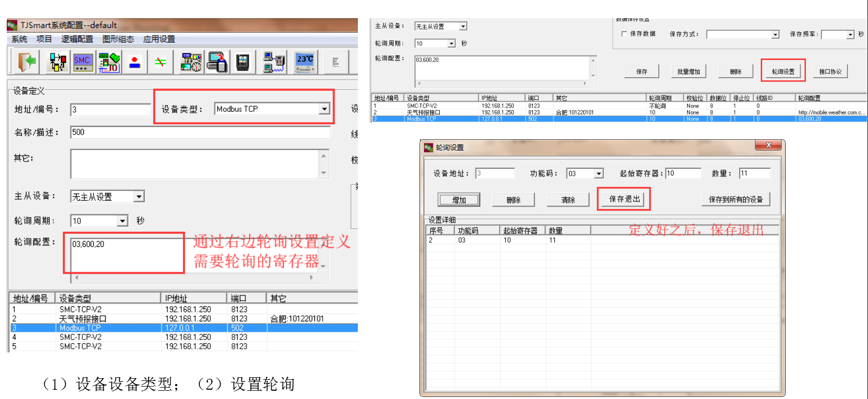Expand the 设备类型 Modbus TCP dropdown
Image resolution: width=868 pixels, height=399 pixels.
tap(324, 109)
